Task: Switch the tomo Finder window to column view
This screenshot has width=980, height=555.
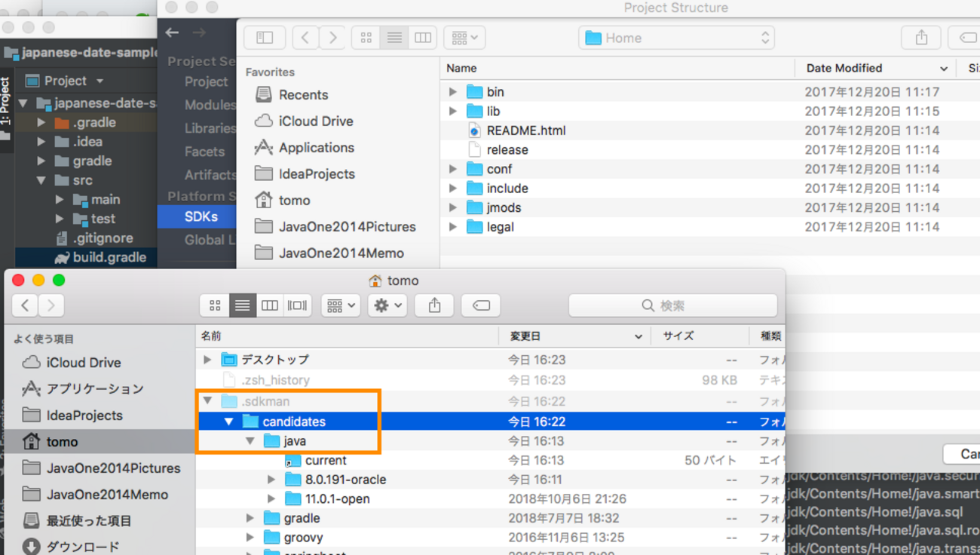Action: [x=269, y=305]
